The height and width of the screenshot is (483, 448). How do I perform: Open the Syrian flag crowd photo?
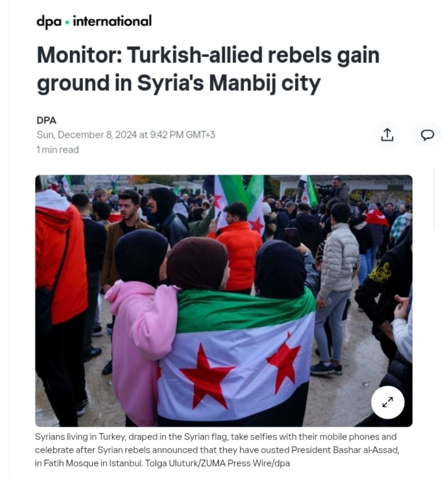[x=224, y=301]
